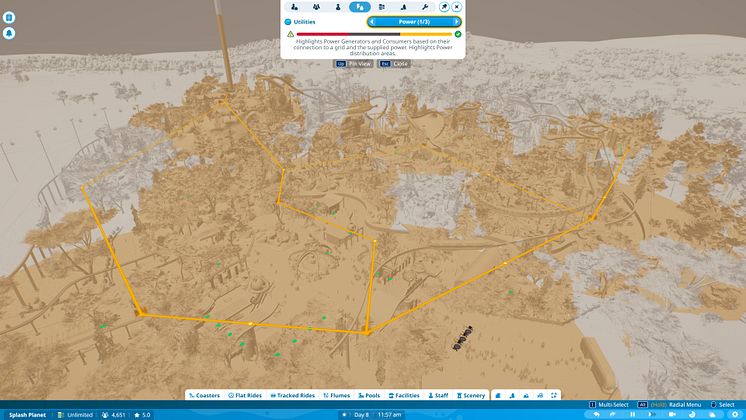
Task: Open the Staff management menu
Action: click(x=441, y=395)
